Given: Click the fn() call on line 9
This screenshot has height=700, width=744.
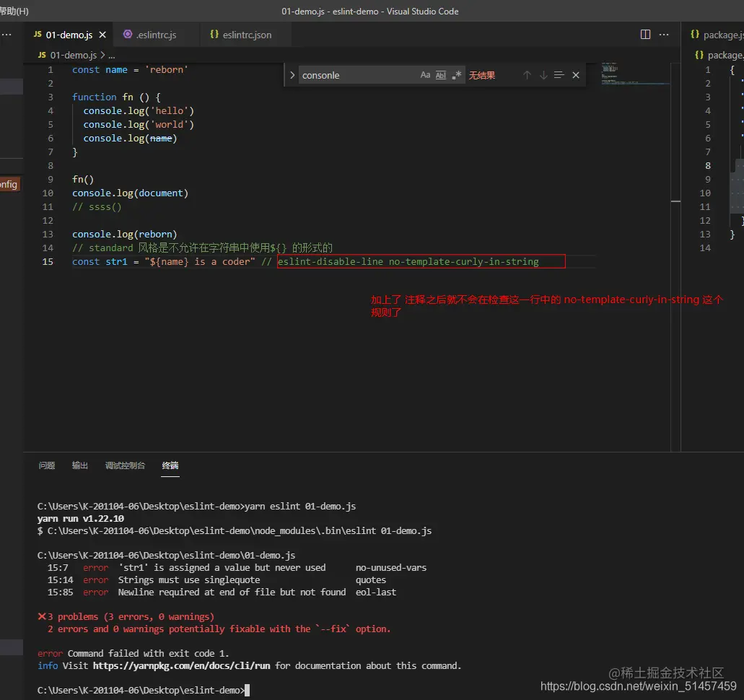Looking at the screenshot, I should [83, 180].
